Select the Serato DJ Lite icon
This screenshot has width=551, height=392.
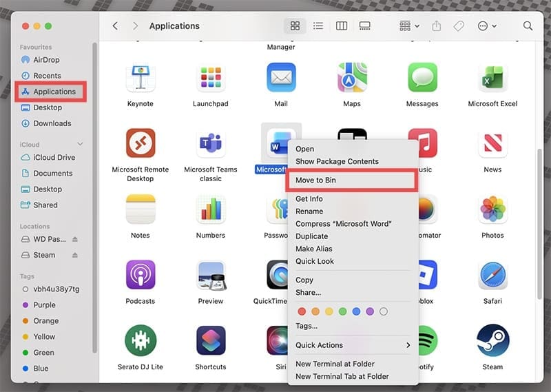141,340
